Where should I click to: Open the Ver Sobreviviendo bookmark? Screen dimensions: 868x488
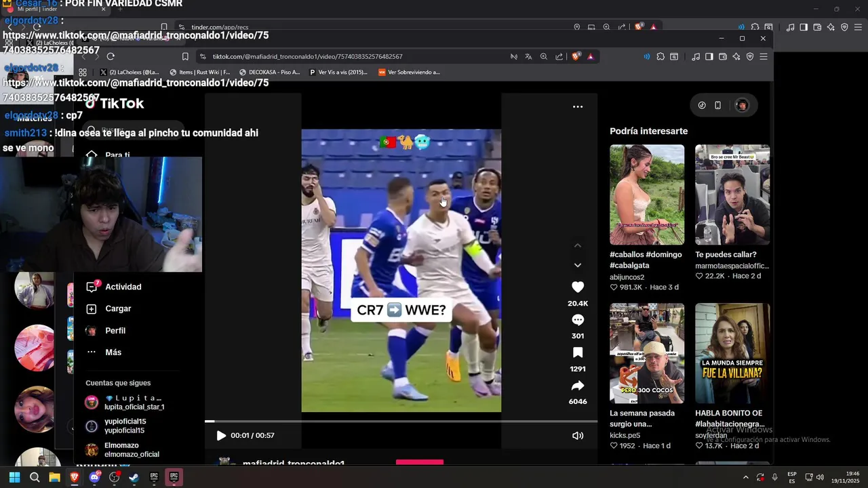[409, 72]
